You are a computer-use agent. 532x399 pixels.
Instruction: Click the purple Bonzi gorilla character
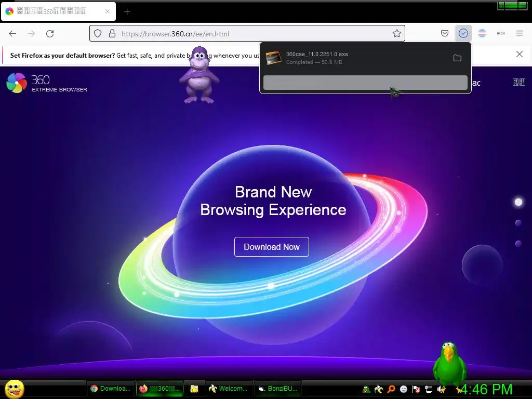pos(199,75)
